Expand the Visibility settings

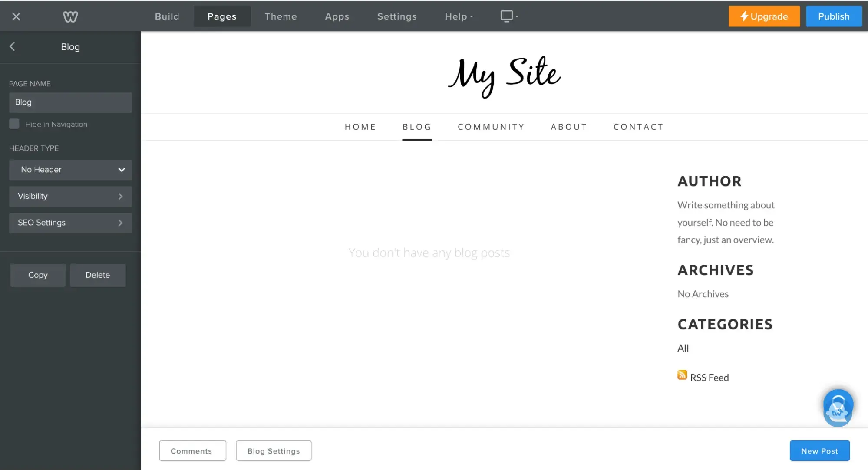click(x=70, y=196)
